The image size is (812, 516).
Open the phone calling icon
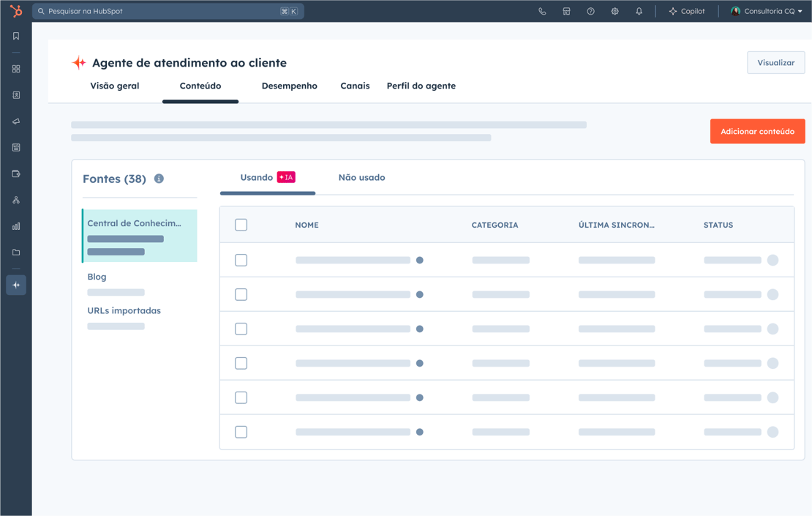coord(542,12)
